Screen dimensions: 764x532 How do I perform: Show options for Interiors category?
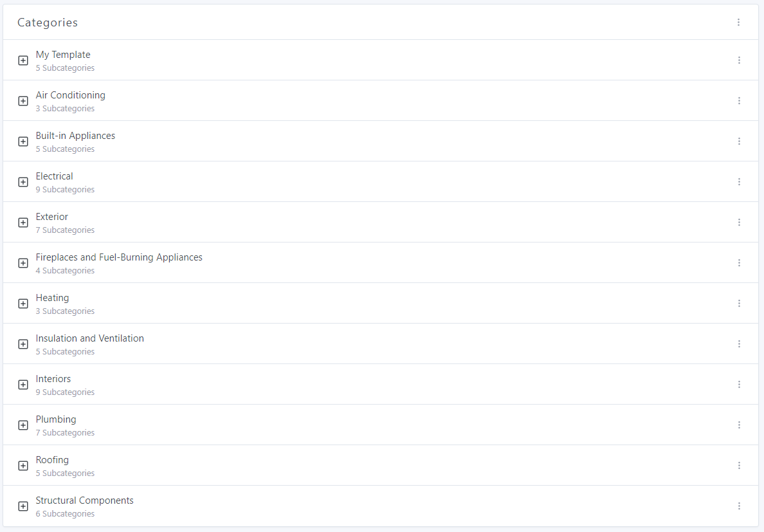(x=739, y=385)
